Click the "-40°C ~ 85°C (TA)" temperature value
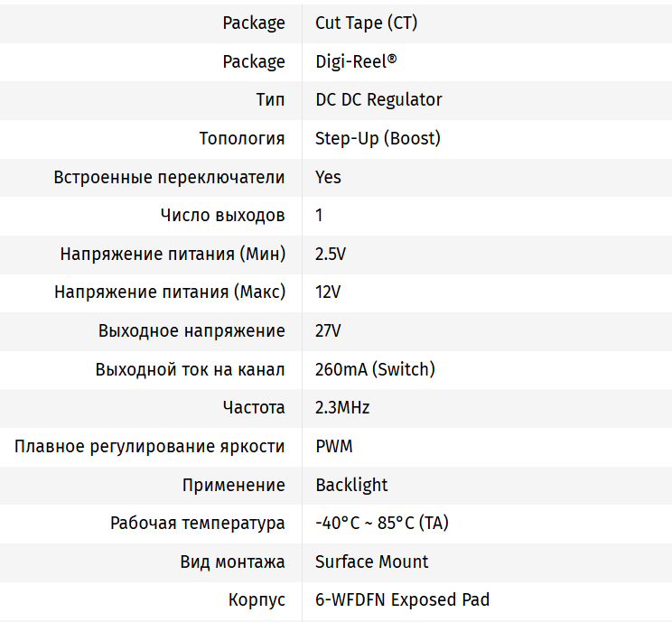The height and width of the screenshot is (622, 672). 380,523
